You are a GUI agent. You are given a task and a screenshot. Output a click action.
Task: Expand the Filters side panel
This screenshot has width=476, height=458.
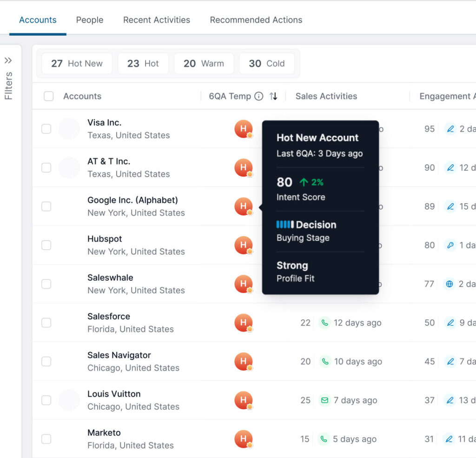tap(8, 60)
